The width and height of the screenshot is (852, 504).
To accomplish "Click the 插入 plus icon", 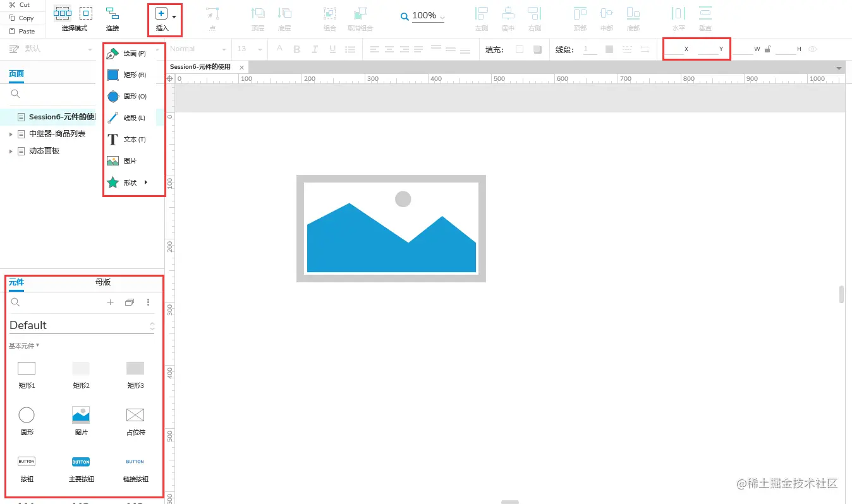I will [161, 14].
